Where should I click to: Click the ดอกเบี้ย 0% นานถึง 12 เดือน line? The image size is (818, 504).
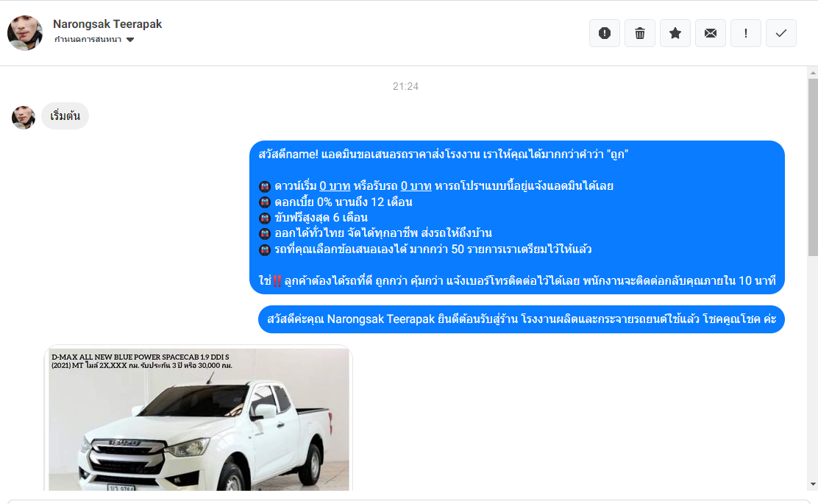click(344, 202)
